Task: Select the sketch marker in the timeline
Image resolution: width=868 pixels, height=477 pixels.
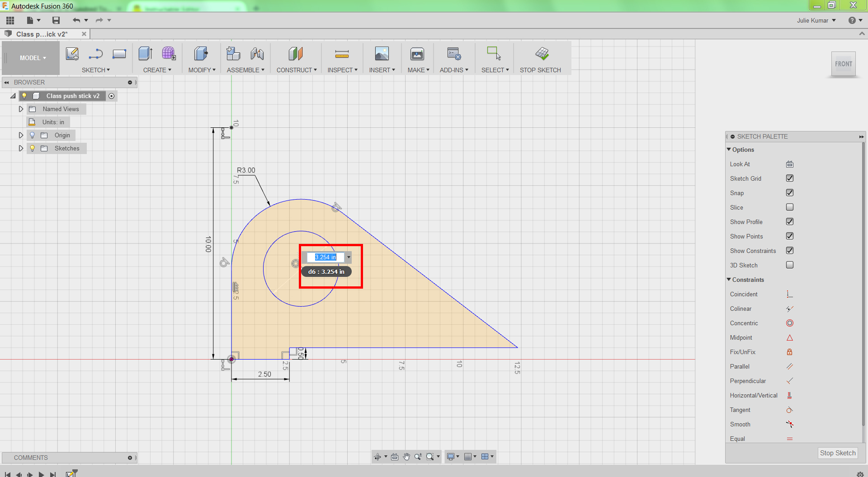Action: pyautogui.click(x=71, y=474)
